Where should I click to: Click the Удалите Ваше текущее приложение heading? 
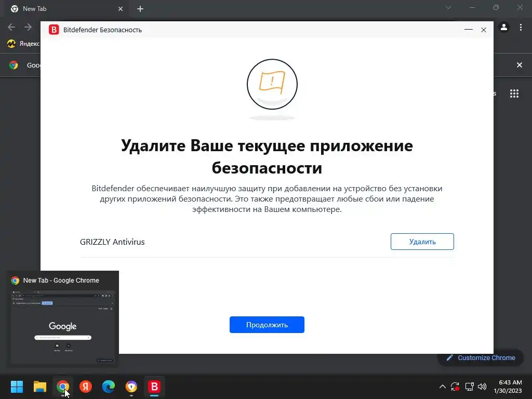pyautogui.click(x=267, y=156)
